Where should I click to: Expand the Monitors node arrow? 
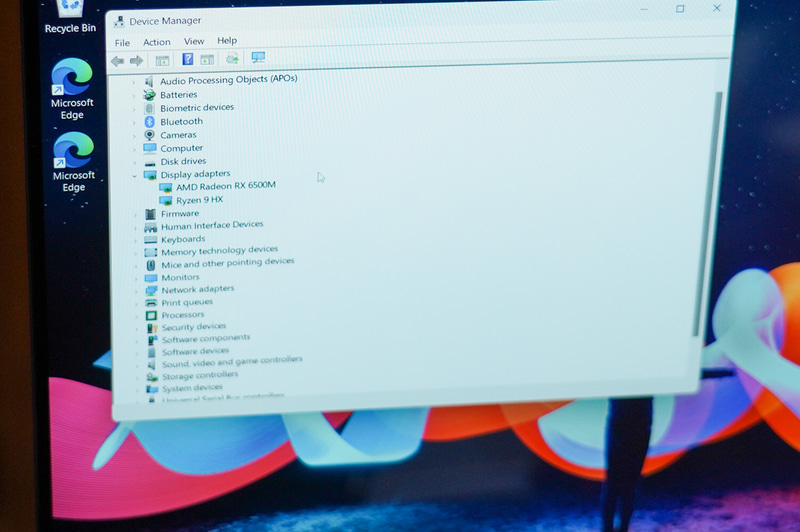pyautogui.click(x=136, y=278)
